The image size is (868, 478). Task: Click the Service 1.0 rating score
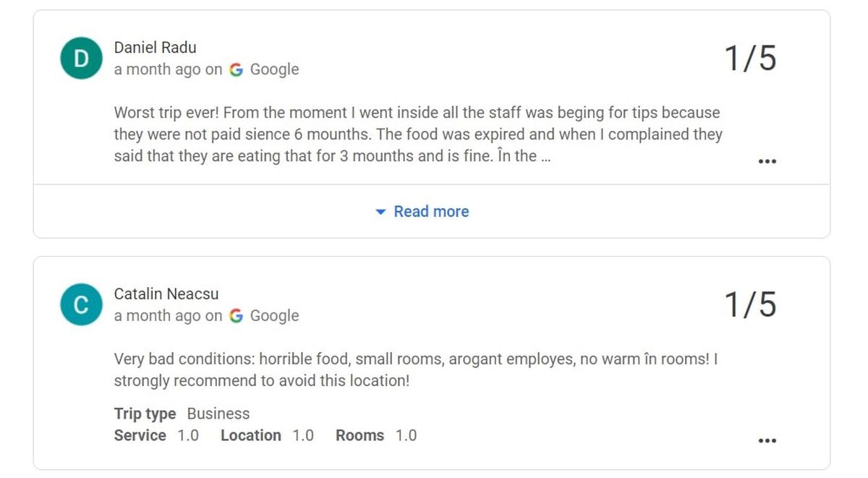coord(188,435)
